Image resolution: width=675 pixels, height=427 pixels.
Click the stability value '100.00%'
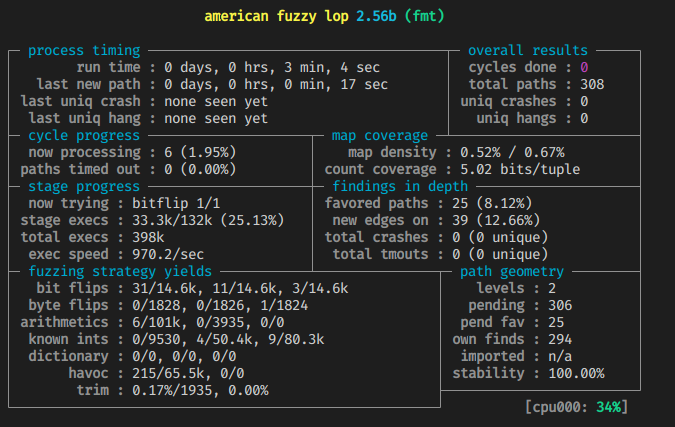pos(576,373)
